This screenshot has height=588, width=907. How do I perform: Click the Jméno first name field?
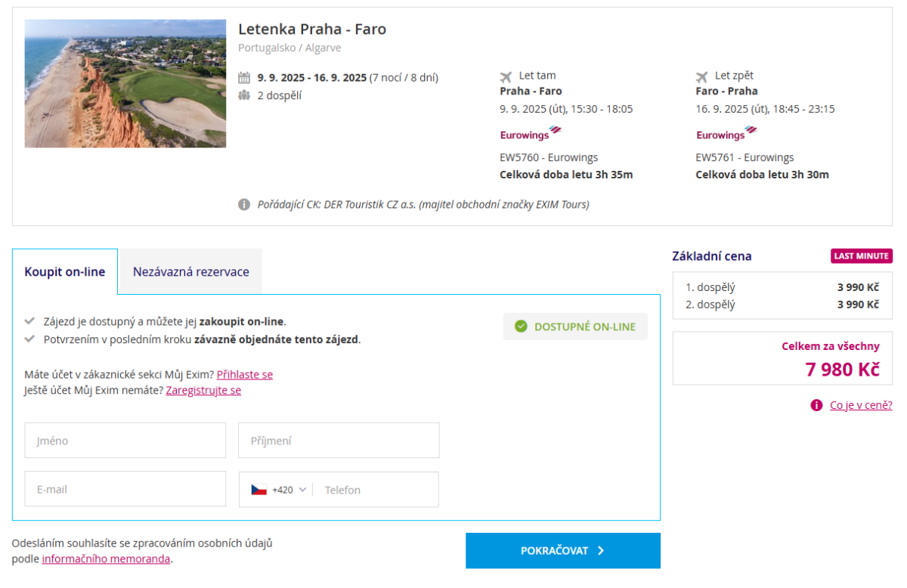point(125,441)
